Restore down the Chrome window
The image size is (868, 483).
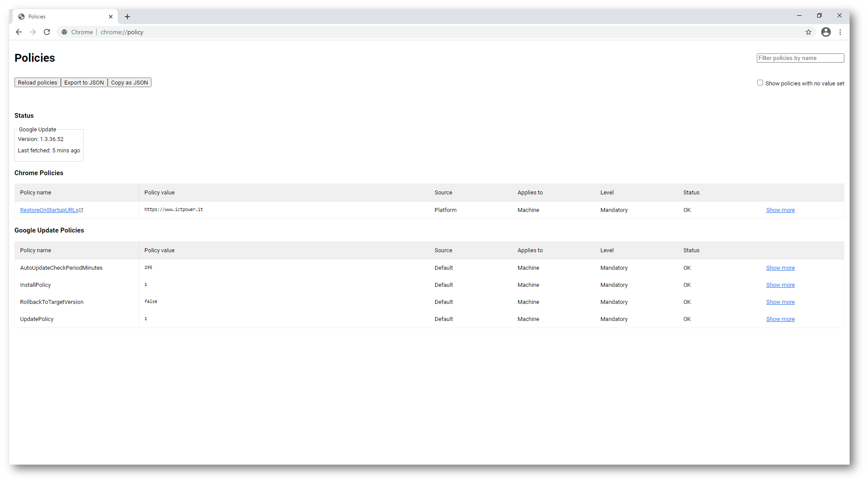click(x=819, y=16)
